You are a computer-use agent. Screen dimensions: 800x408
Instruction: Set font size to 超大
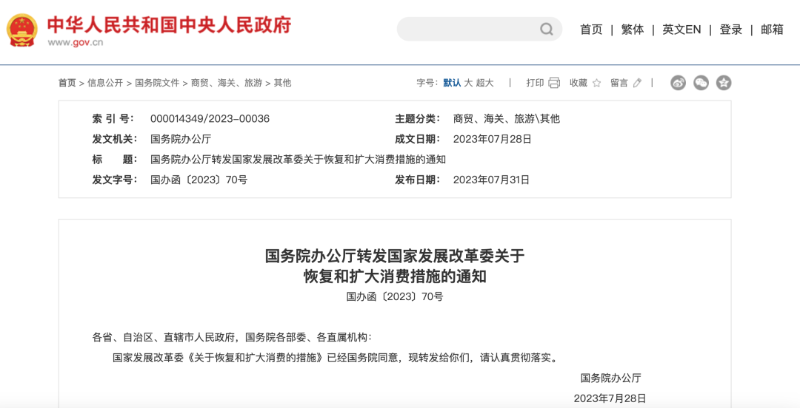[x=485, y=83]
